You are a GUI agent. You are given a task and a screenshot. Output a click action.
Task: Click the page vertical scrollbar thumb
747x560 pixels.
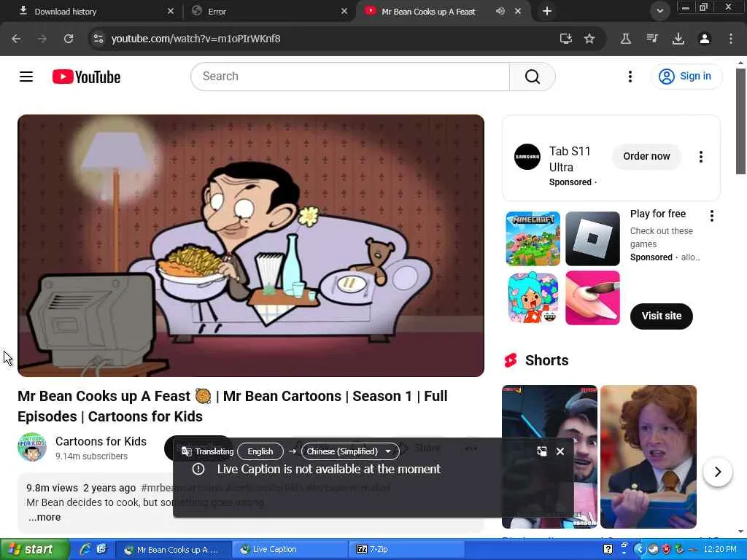[x=740, y=122]
